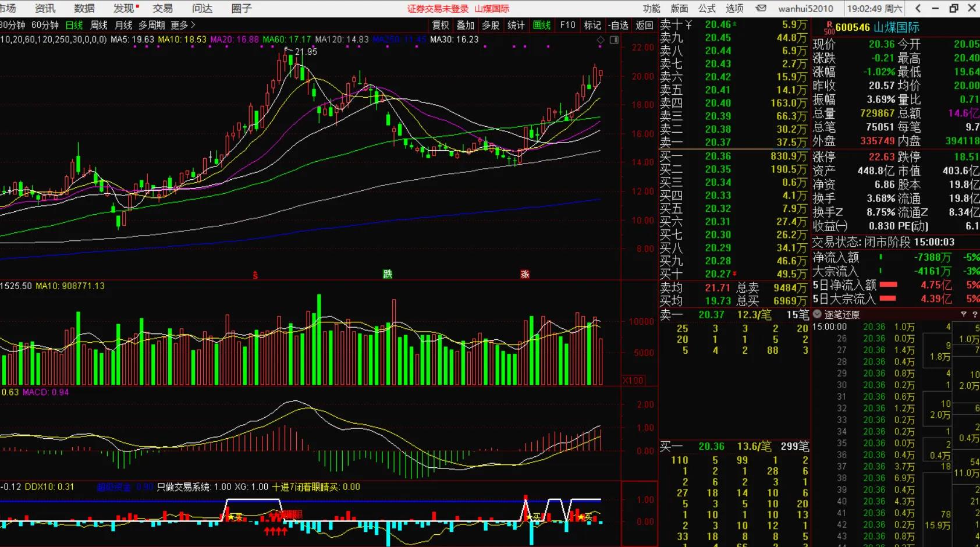Open the question mark help icon in 逐笔还原

pos(974,314)
